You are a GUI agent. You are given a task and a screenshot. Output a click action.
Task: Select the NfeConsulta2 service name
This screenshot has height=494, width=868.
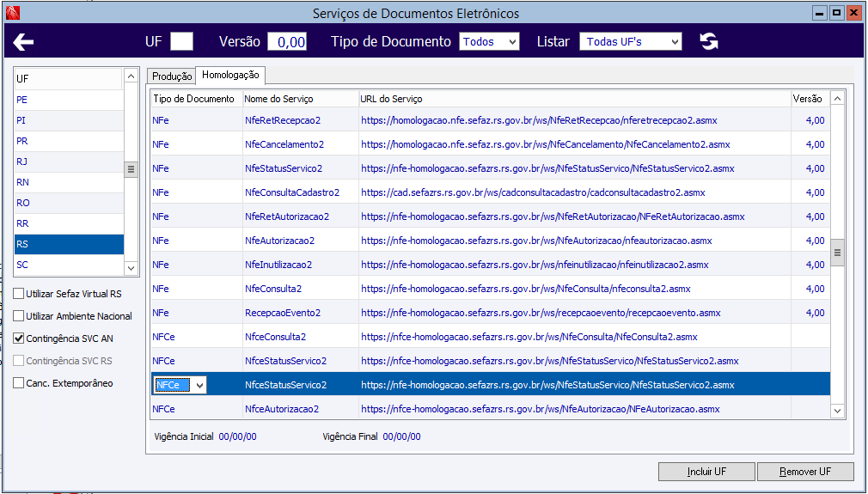click(x=273, y=289)
